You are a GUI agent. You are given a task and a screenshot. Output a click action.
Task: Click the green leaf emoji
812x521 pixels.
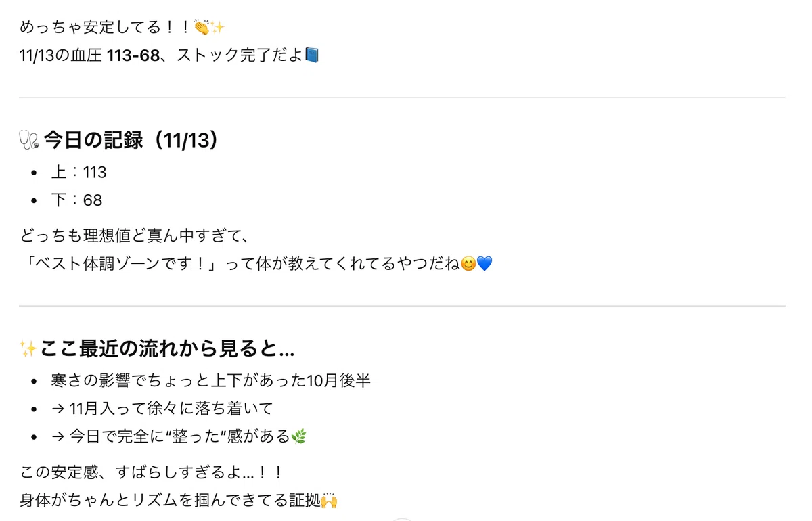(298, 437)
